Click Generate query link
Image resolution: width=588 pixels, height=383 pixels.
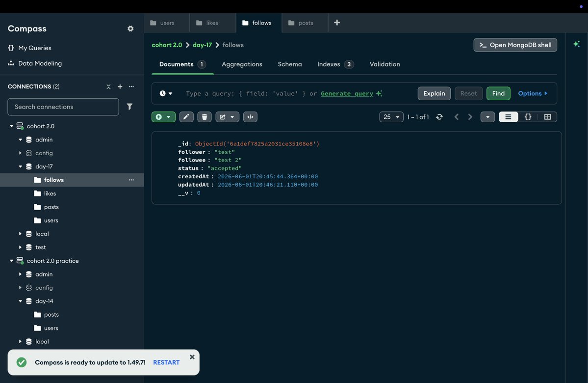(x=347, y=93)
